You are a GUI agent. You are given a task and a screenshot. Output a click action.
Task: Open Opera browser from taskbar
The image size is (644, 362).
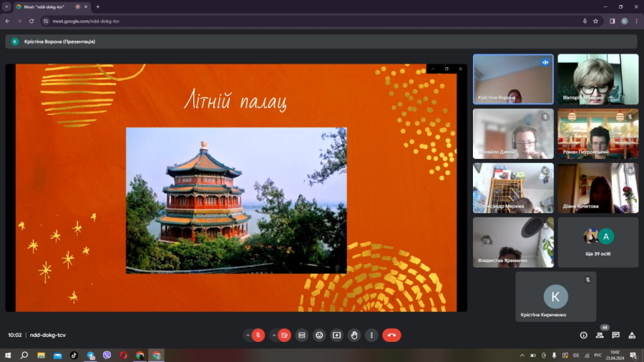(123, 356)
